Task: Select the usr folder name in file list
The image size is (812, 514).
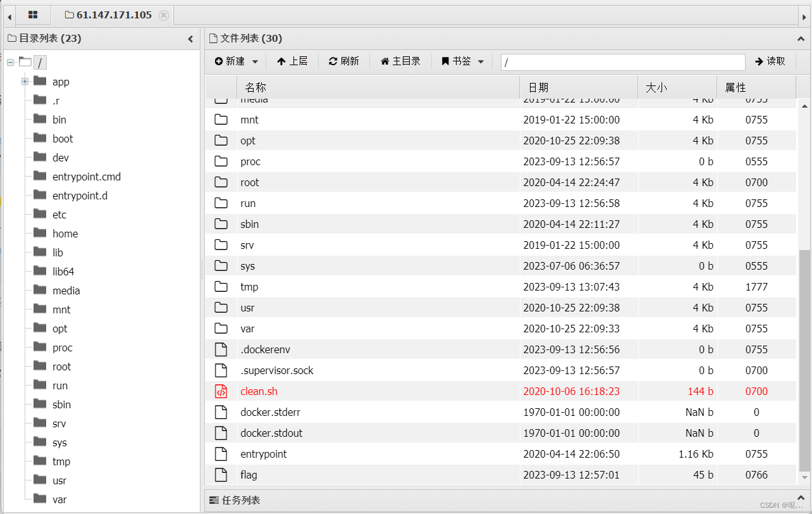Action: 247,308
